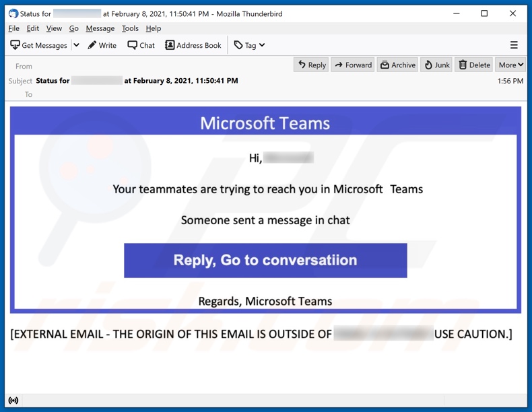The height and width of the screenshot is (412, 532).
Task: Click the message time 1:56 PM
Action: point(510,81)
